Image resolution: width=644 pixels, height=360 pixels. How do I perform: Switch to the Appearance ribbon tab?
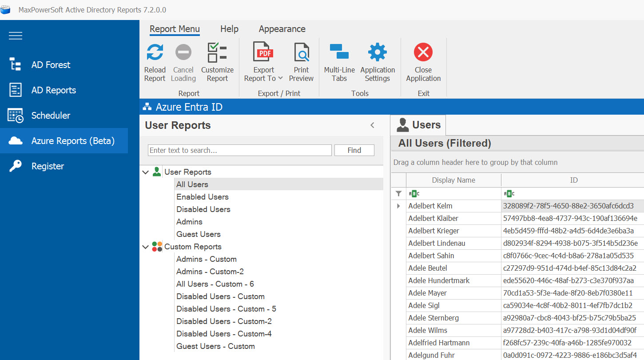tap(282, 29)
